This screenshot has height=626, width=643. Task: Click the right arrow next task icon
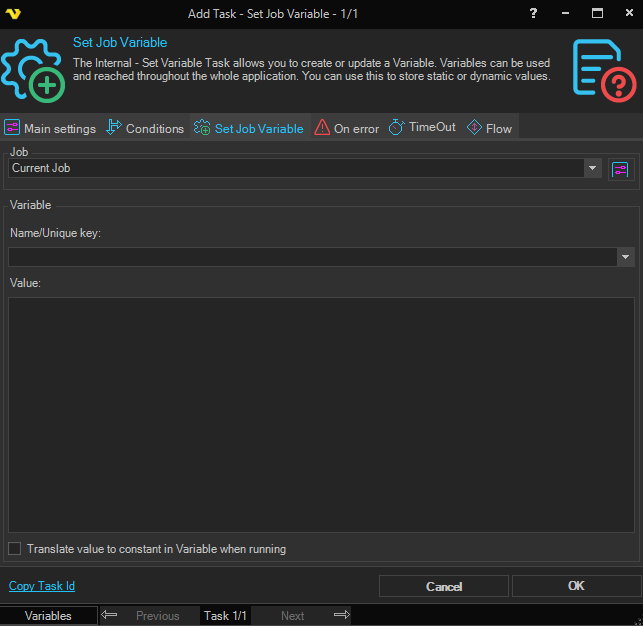(x=341, y=615)
